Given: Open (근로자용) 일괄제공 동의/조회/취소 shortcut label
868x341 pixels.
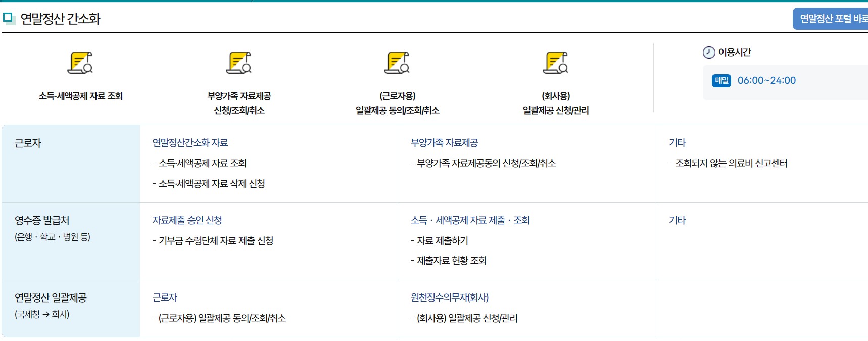Looking at the screenshot, I should 398,103.
